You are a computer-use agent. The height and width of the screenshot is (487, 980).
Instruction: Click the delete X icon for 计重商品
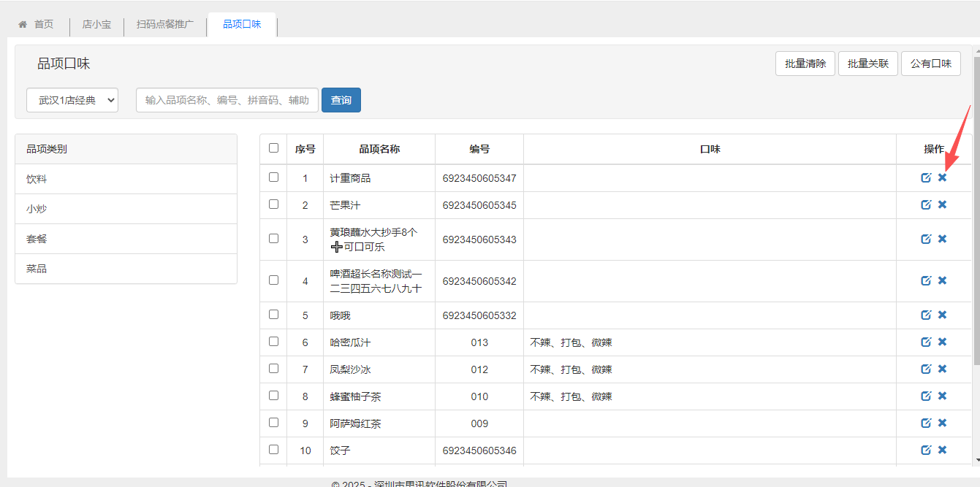(942, 178)
